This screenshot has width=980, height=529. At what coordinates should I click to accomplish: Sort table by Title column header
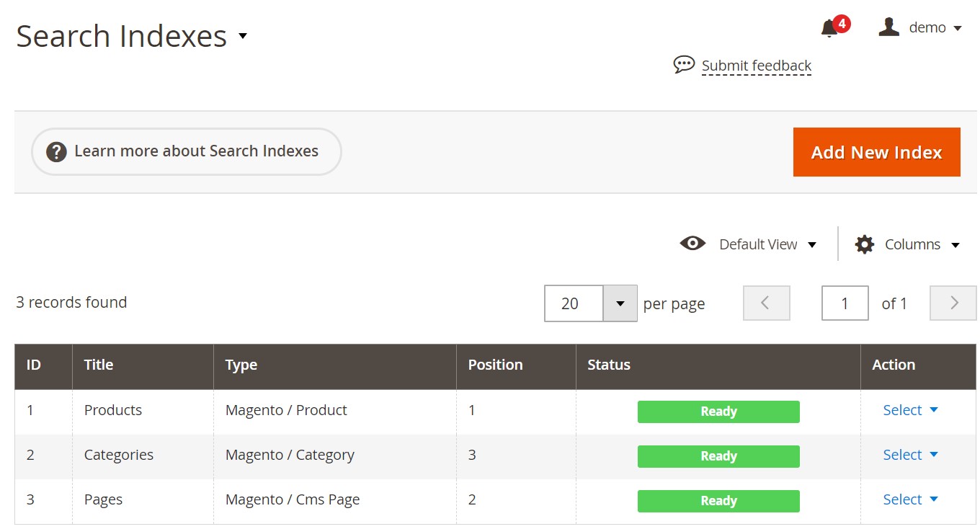click(x=99, y=365)
